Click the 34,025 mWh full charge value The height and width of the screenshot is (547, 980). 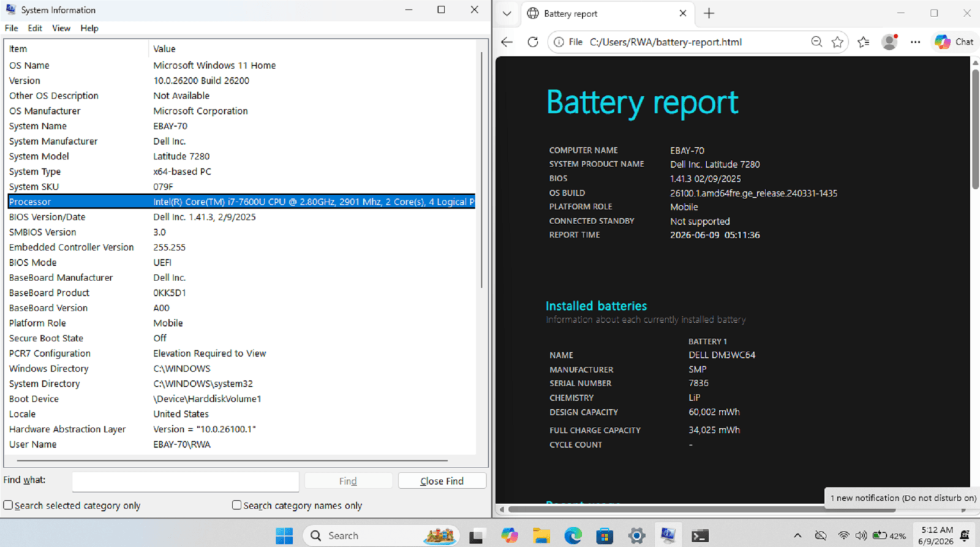pos(714,430)
